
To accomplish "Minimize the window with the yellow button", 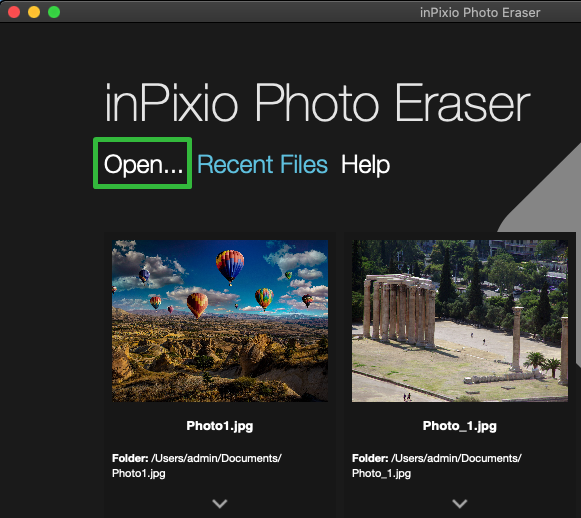I will (34, 12).
